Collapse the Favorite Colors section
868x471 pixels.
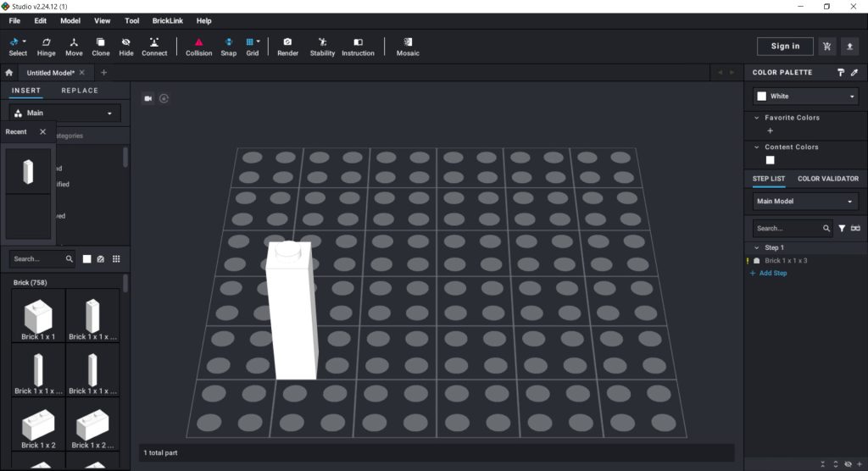pos(757,118)
